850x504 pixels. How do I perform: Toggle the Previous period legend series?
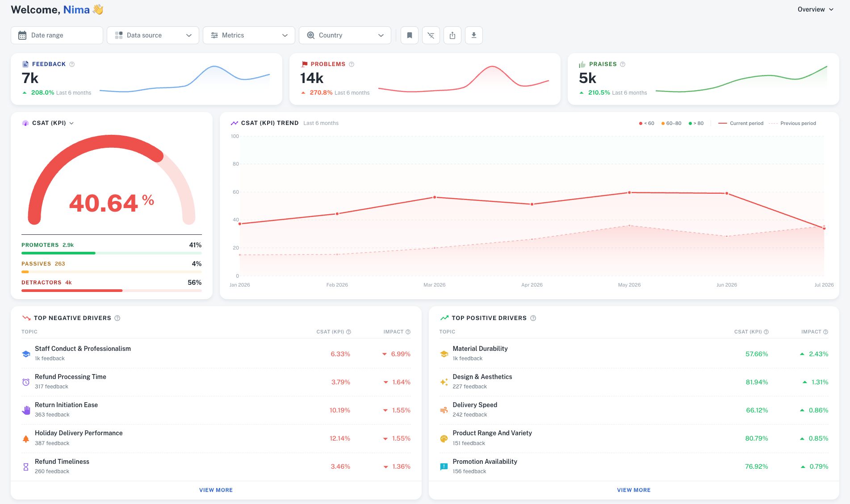pos(793,123)
